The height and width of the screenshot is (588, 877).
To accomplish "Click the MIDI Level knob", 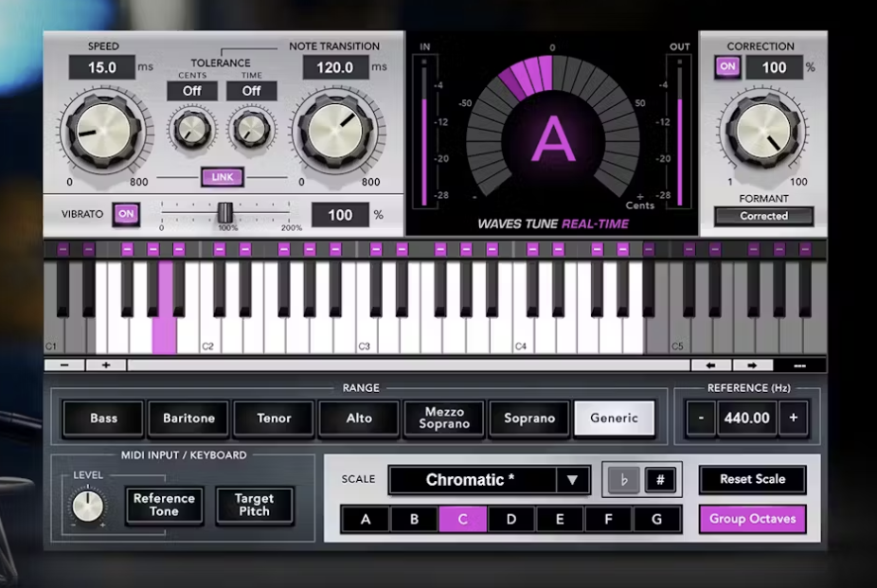I will point(88,506).
